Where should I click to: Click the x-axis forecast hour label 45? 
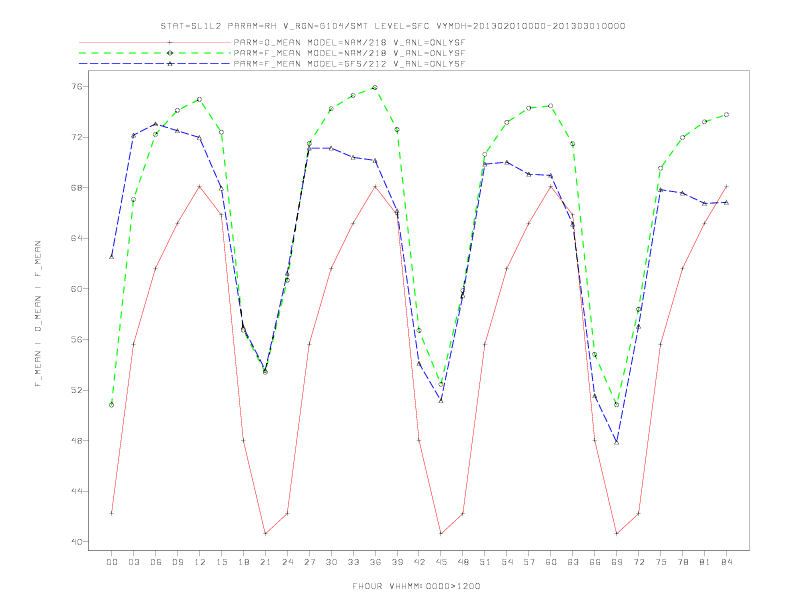coord(441,562)
